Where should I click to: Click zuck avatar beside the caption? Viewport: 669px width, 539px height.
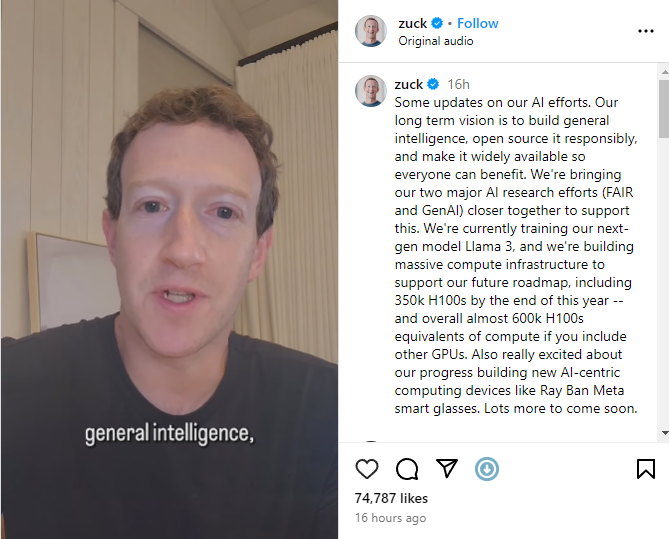tap(371, 91)
